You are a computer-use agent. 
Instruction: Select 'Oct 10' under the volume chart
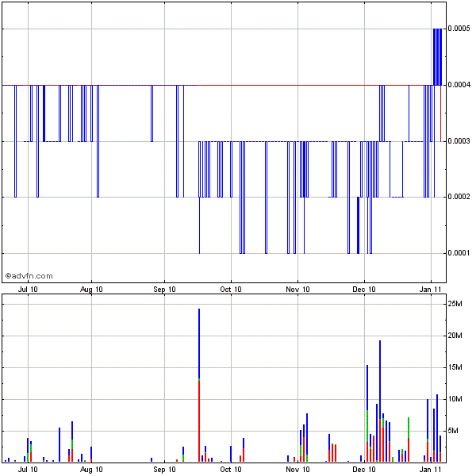[231, 470]
